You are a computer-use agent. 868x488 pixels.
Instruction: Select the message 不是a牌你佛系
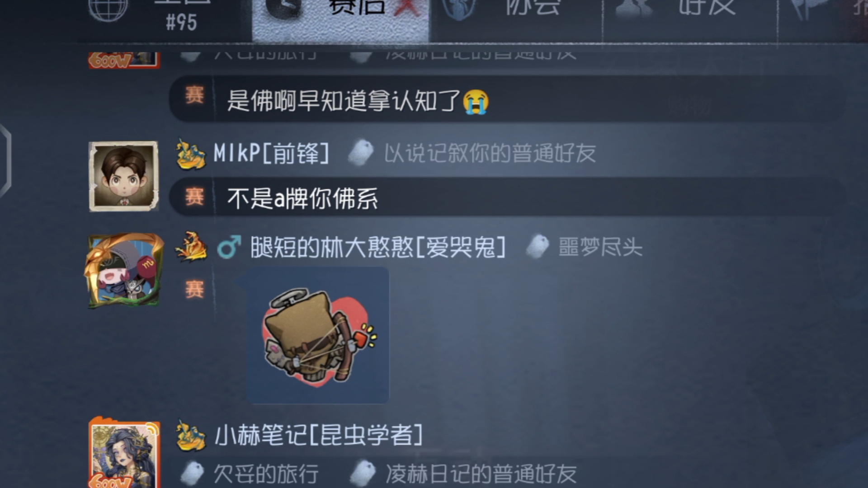tap(302, 198)
